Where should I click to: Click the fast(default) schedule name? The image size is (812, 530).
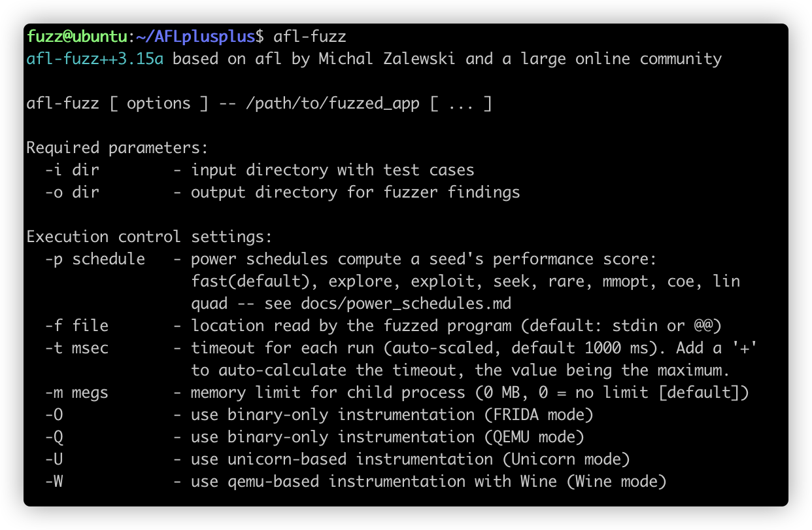(255, 281)
